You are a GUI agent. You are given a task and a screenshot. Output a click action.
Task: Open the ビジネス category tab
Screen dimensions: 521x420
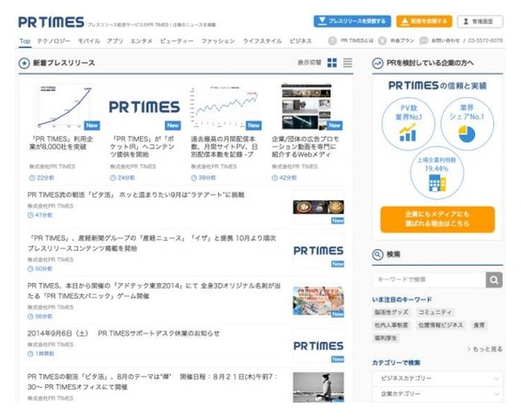tap(300, 41)
